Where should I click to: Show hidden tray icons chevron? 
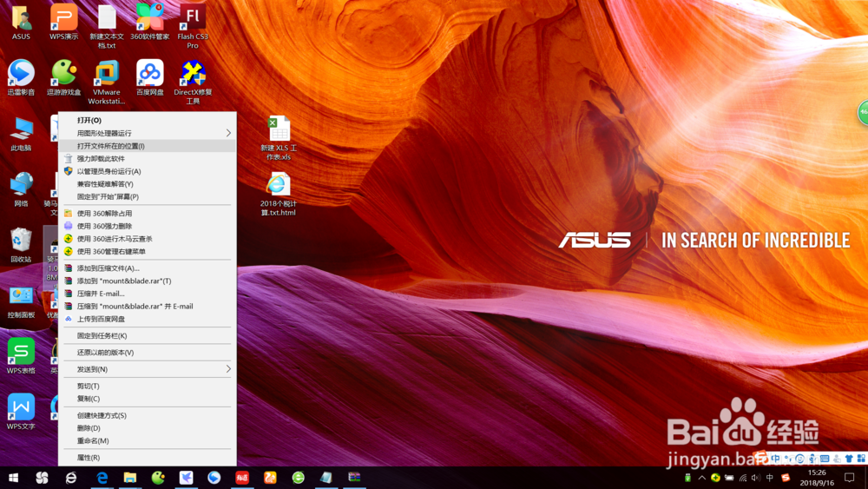coord(702,478)
